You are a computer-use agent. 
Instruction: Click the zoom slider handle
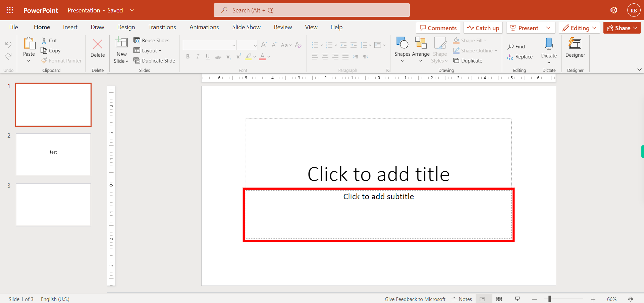[549, 299]
